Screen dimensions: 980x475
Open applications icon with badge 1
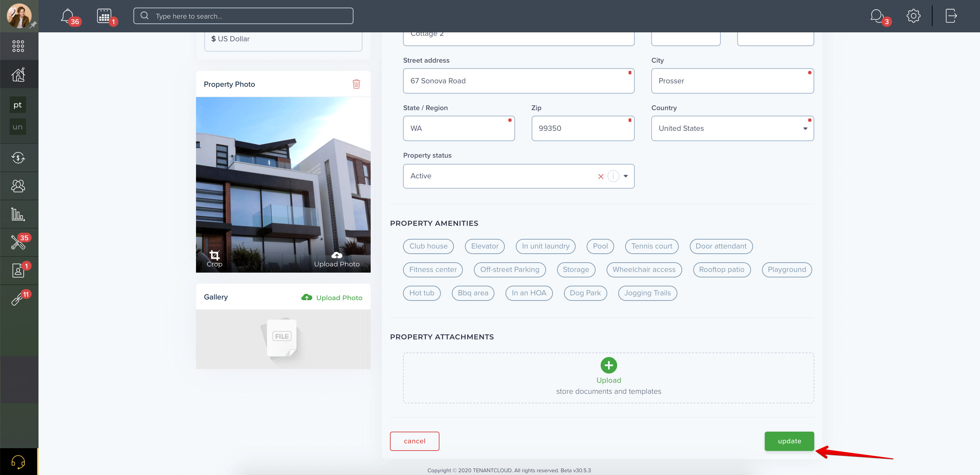[18, 271]
